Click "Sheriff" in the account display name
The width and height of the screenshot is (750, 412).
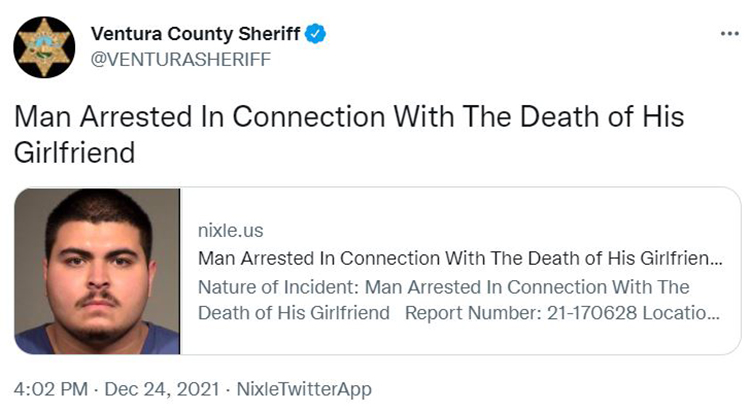pyautogui.click(x=269, y=34)
